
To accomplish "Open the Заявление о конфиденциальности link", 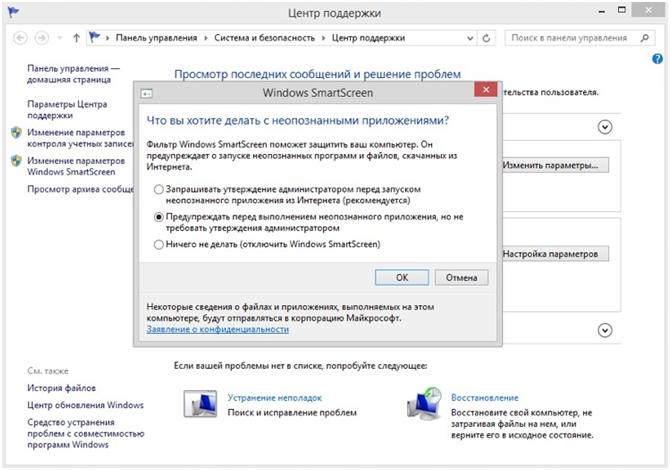I will point(217,329).
